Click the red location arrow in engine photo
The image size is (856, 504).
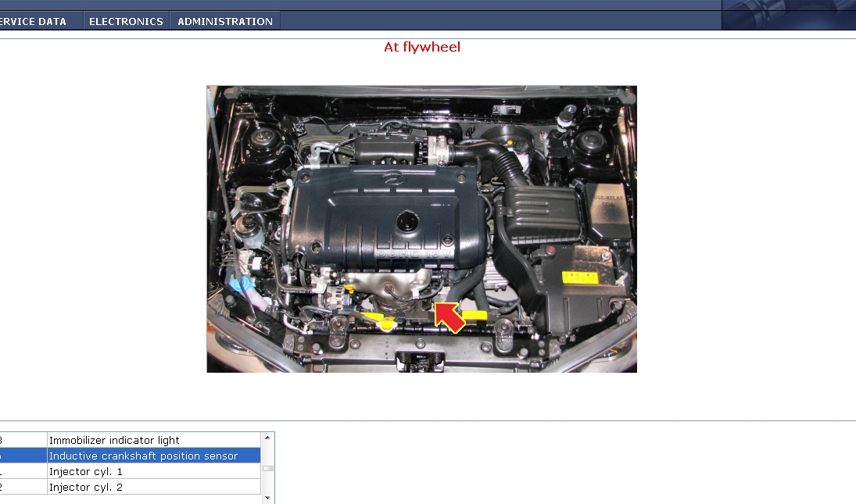[449, 317]
